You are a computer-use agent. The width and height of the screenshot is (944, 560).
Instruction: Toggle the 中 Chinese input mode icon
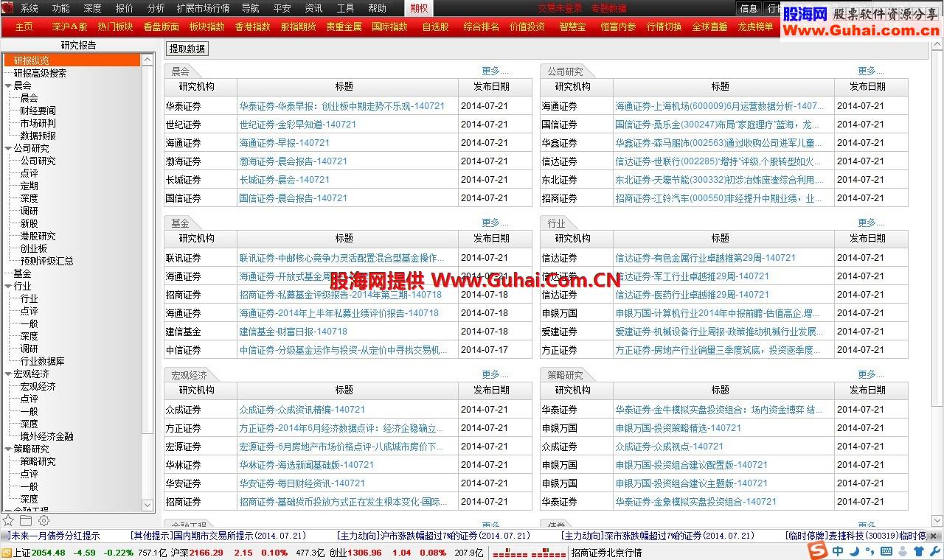[x=838, y=551]
